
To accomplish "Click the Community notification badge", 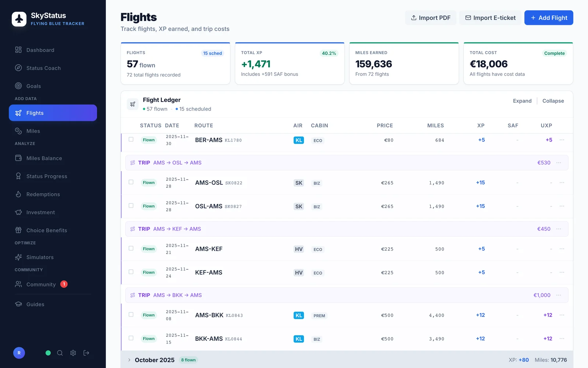I will 64,284.
